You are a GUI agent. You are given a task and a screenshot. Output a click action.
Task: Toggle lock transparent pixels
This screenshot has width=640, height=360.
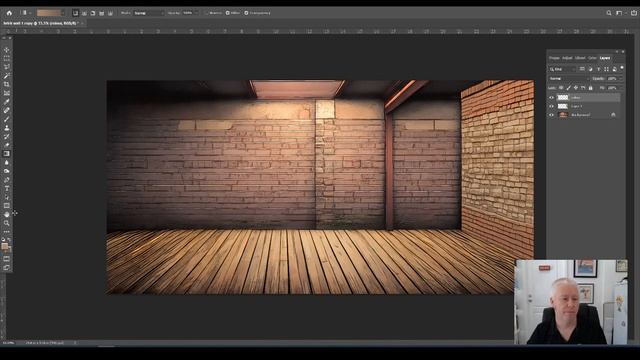[561, 88]
